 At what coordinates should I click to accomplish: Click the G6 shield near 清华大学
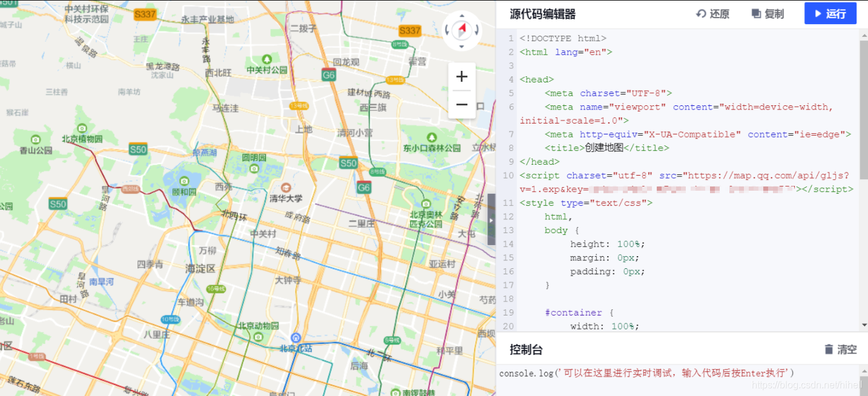click(x=363, y=187)
